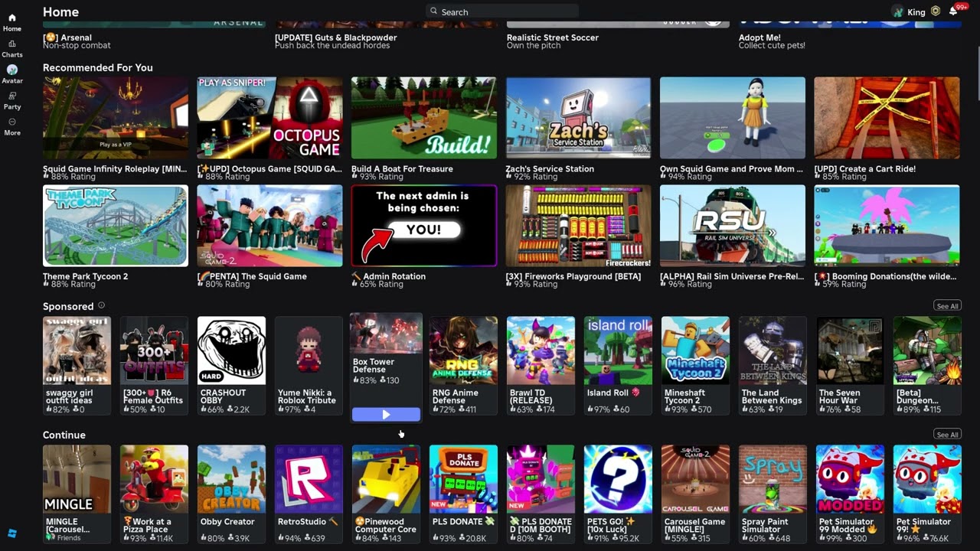Open the Avatar sidebar icon
The height and width of the screenshot is (551, 980).
[x=11, y=70]
